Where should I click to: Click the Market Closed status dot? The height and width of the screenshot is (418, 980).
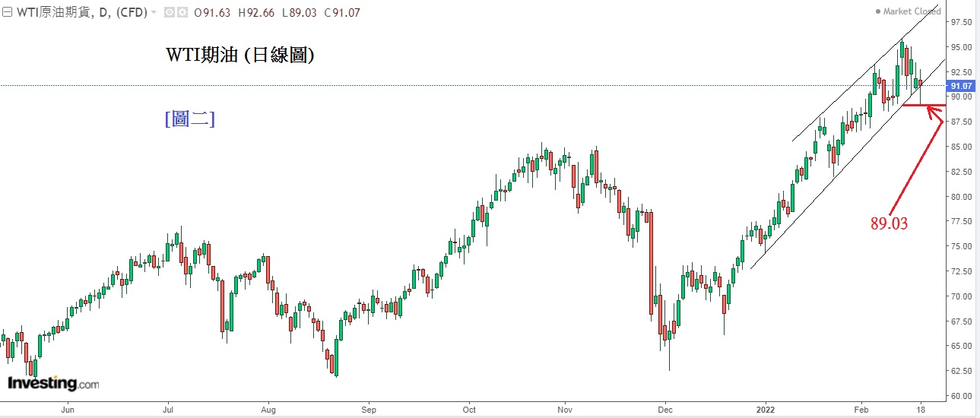pyautogui.click(x=878, y=11)
